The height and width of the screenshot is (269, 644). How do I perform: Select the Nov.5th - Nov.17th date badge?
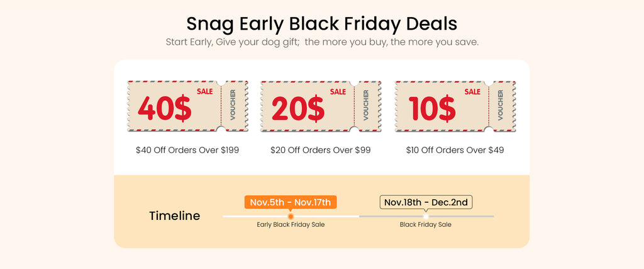[291, 202]
